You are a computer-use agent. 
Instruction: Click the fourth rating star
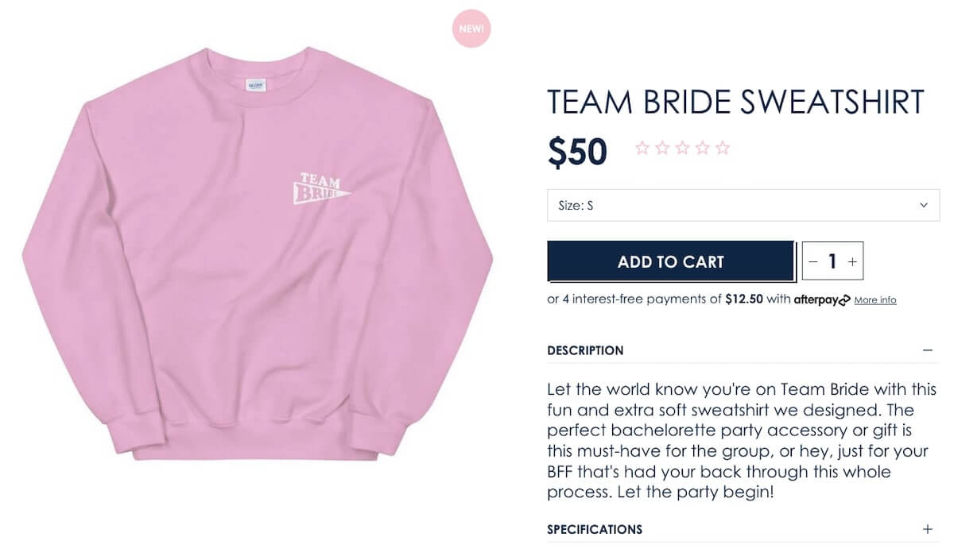(702, 148)
